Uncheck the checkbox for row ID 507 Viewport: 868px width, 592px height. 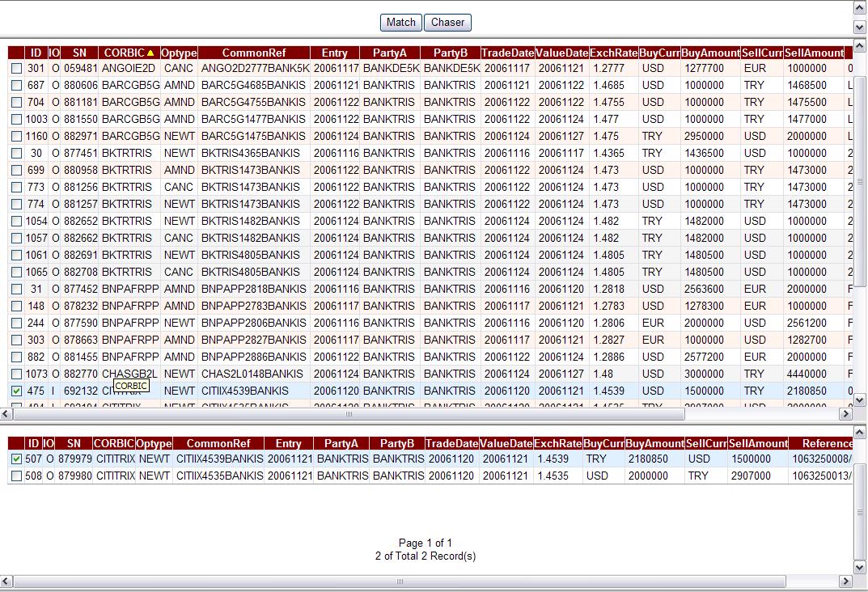click(x=17, y=459)
